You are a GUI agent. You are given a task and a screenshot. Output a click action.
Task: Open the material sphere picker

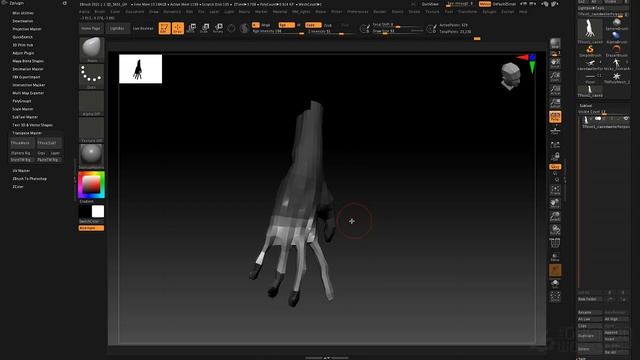(x=91, y=156)
